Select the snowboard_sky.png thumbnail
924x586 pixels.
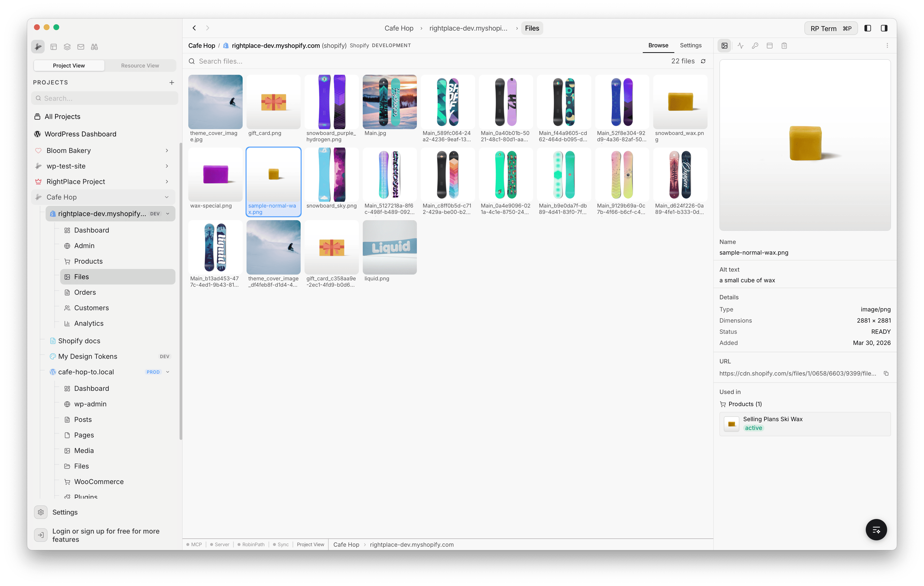point(331,175)
